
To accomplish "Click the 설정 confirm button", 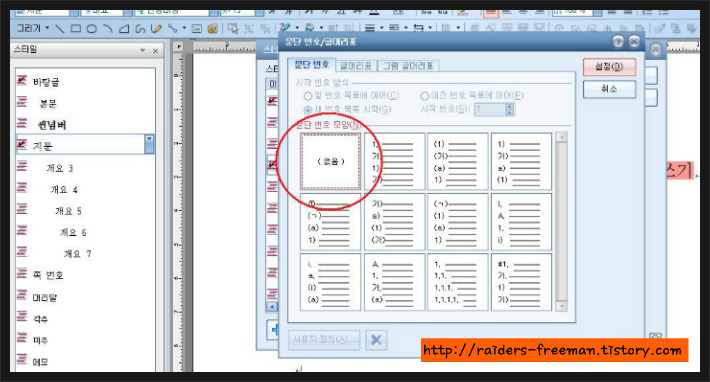I will [x=609, y=67].
